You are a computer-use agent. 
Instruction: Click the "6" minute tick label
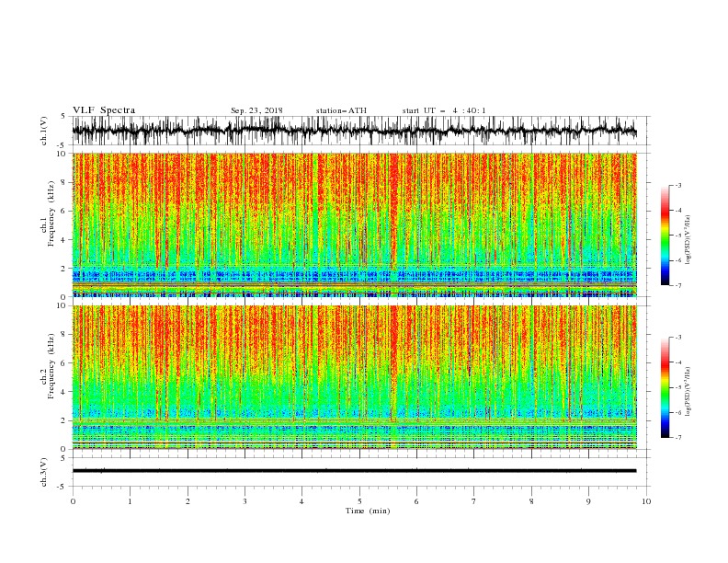pos(416,501)
